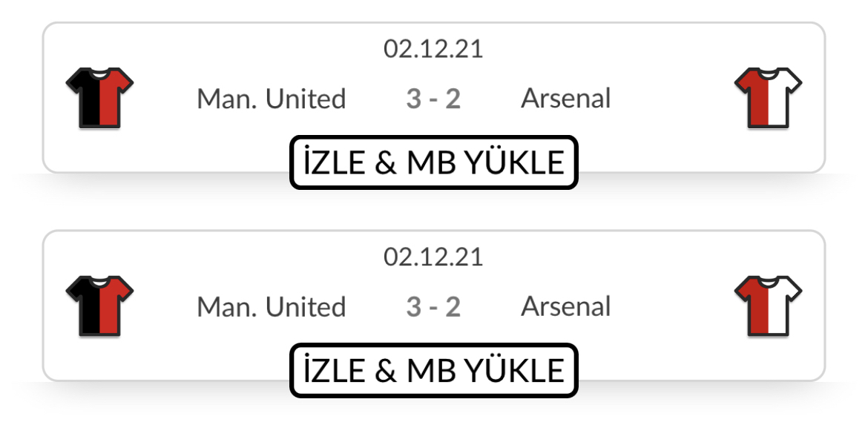Open the 3 - 2 score of second match
Viewport: 868px width, 445px height.
[x=433, y=307]
